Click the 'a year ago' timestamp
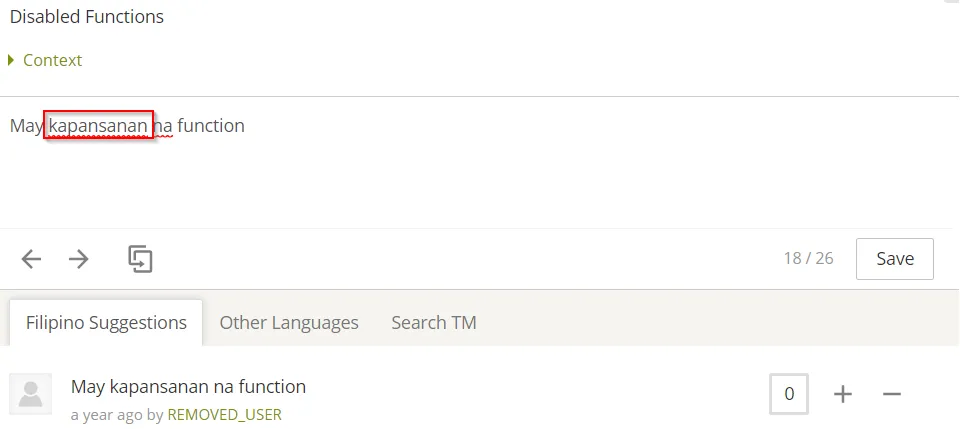 107,415
